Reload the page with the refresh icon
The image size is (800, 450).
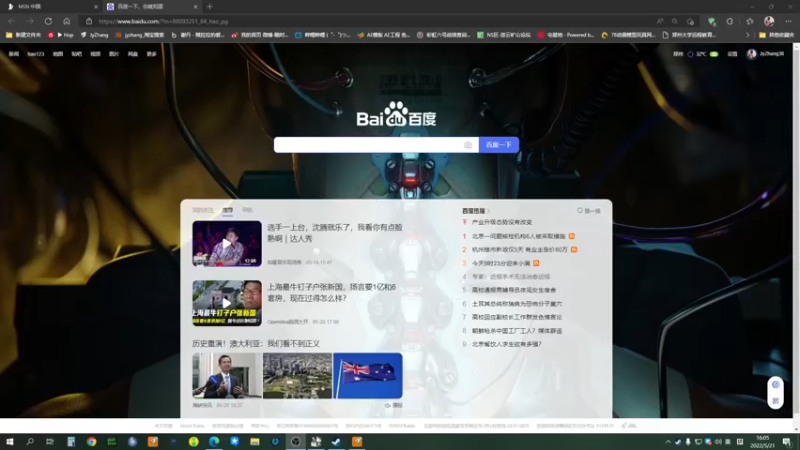[48, 21]
